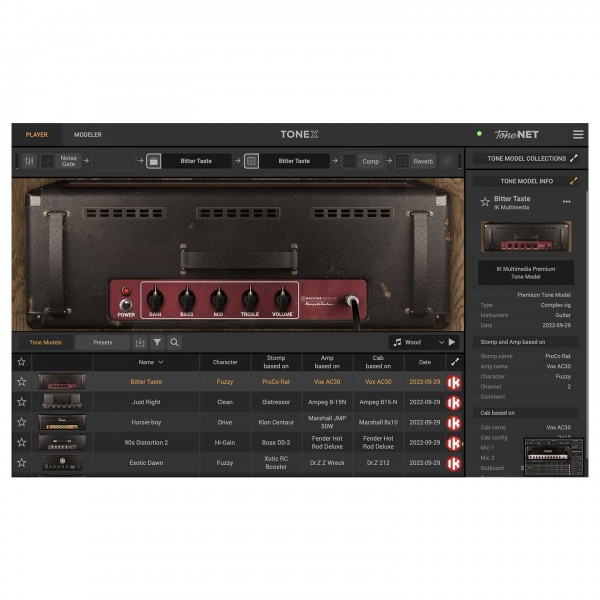Click the cabinet icon beside second Bitter Taste slot
The height and width of the screenshot is (600, 600).
pos(251,161)
